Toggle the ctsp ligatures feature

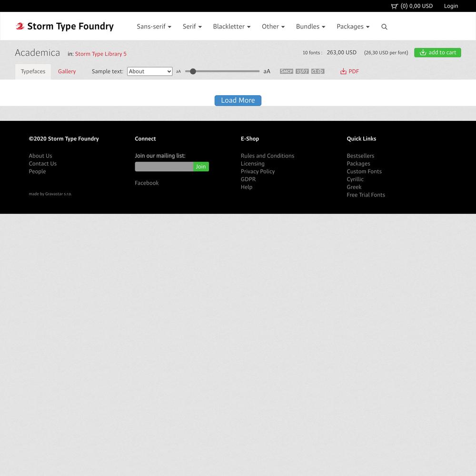[x=318, y=71]
